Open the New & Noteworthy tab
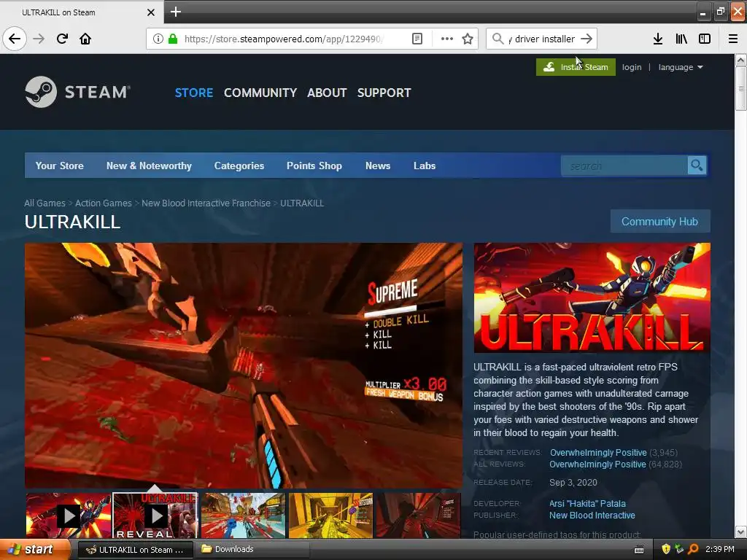 tap(149, 166)
